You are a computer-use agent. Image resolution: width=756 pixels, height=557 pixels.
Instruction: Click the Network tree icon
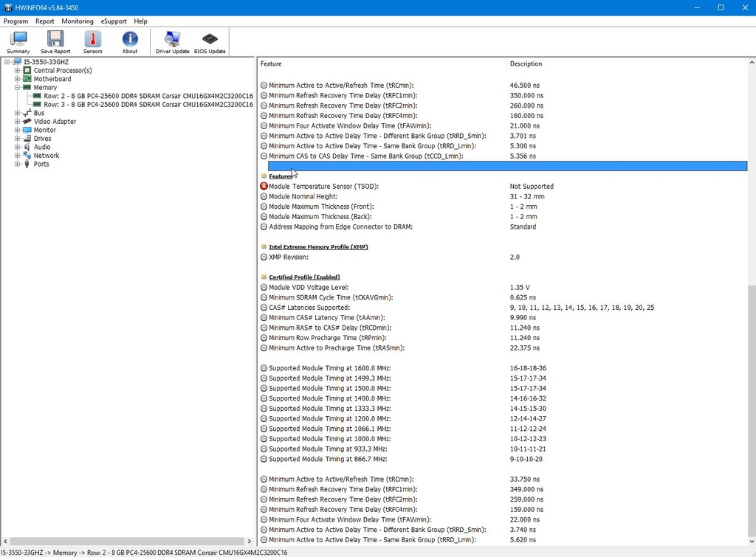pyautogui.click(x=27, y=155)
